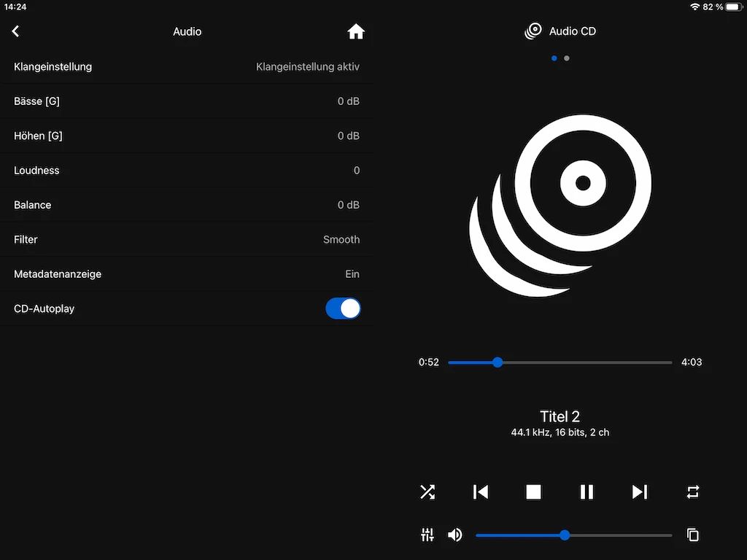Go to home screen via house icon
Image resolution: width=747 pixels, height=560 pixels.
click(x=356, y=31)
